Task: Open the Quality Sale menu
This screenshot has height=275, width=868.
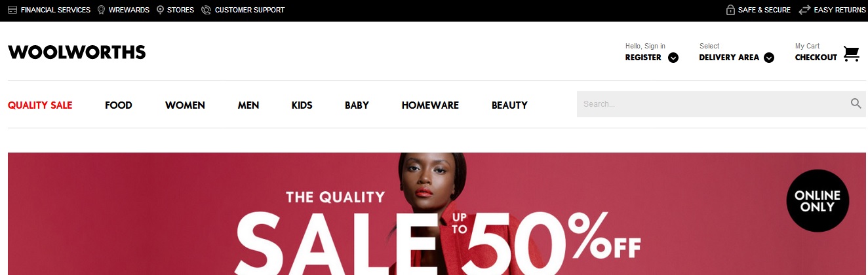Action: (x=40, y=105)
